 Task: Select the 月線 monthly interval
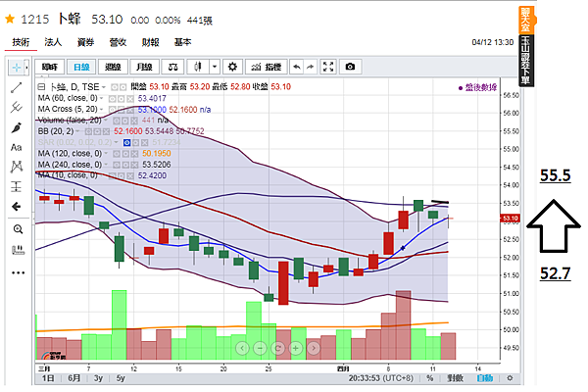point(144,68)
